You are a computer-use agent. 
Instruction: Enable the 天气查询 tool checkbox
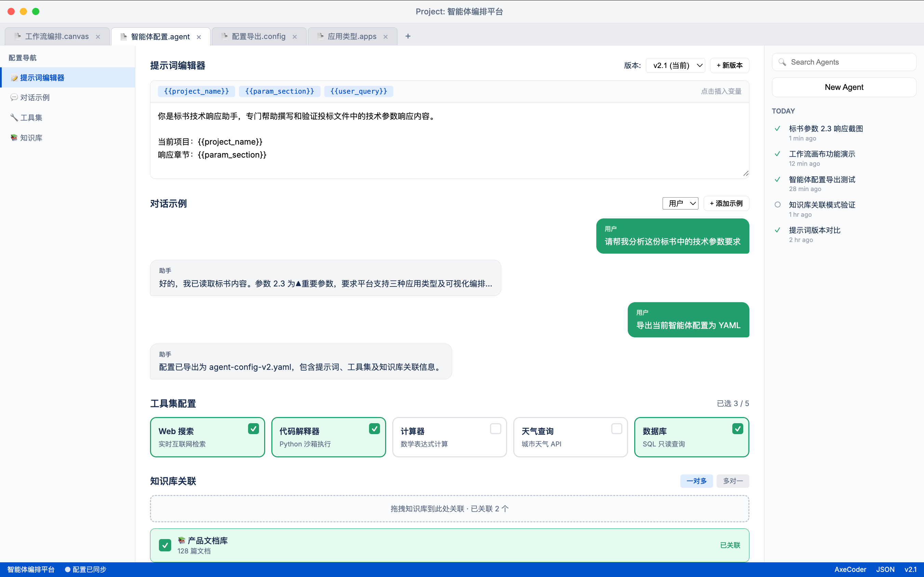tap(616, 429)
